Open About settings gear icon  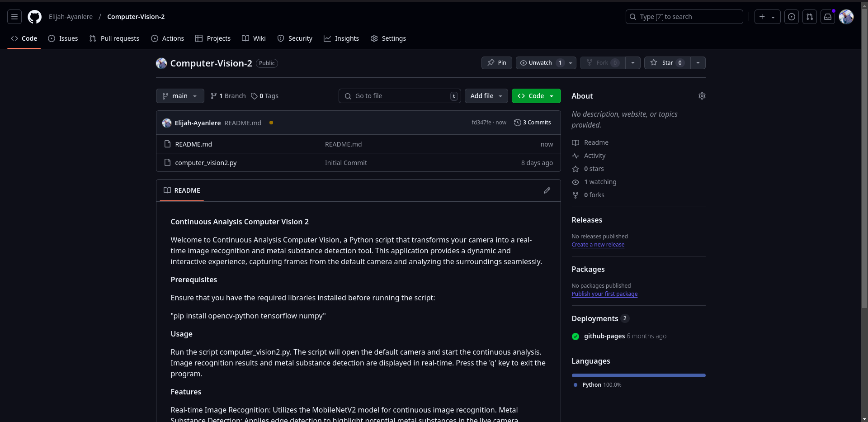pyautogui.click(x=702, y=96)
